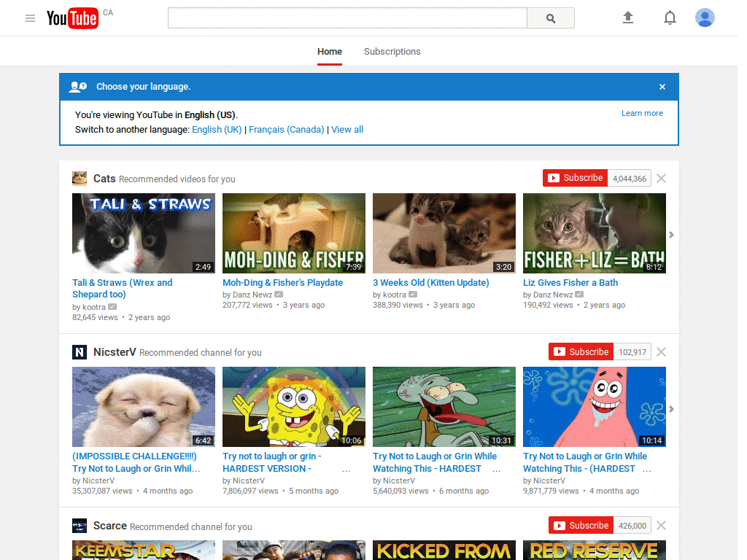Image resolution: width=747 pixels, height=560 pixels.
Task: Open Moh-Ding & Fisher thumbnail
Action: pos(294,233)
